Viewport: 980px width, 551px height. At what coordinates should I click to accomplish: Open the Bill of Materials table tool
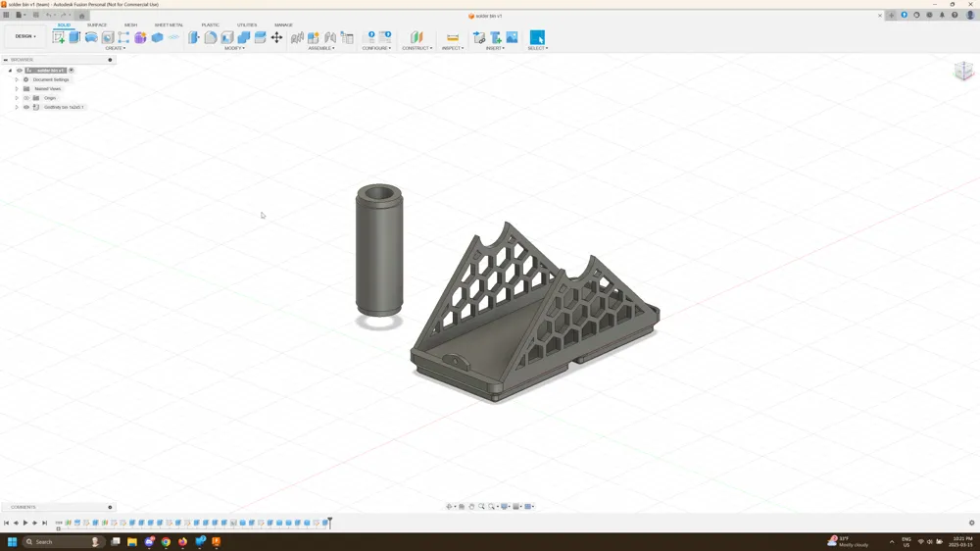tap(347, 37)
